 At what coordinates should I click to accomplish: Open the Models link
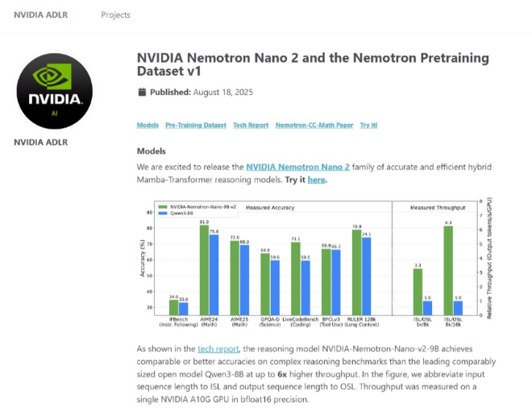148,125
